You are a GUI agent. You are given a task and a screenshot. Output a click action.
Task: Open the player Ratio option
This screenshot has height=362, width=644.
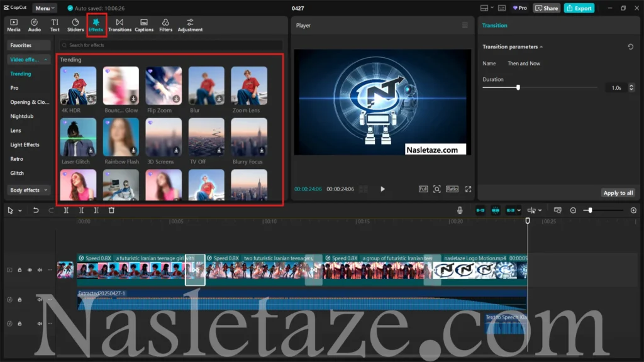(x=452, y=189)
